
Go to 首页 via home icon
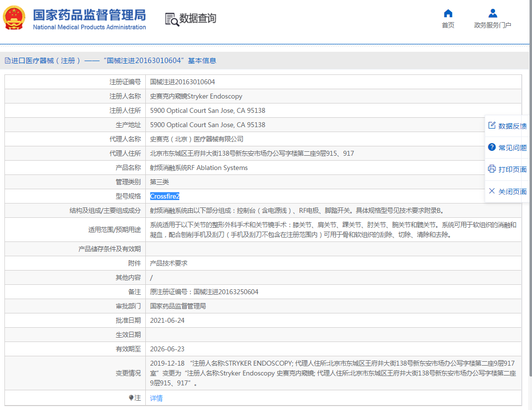[448, 13]
